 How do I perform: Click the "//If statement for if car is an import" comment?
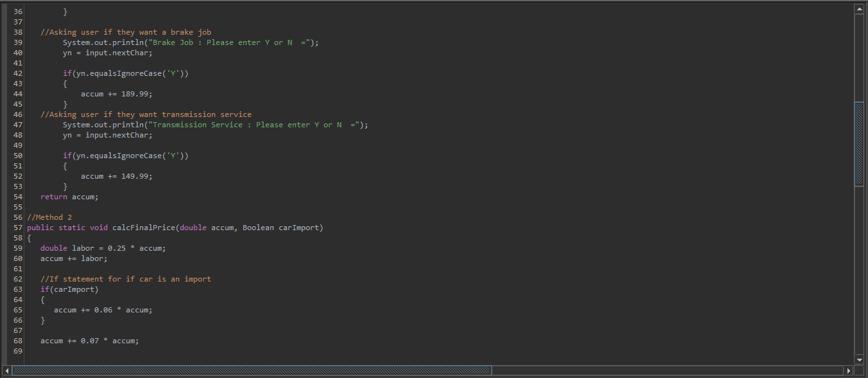point(126,279)
